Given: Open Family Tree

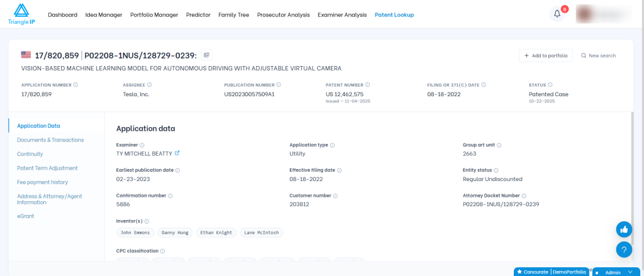Looking at the screenshot, I should (x=234, y=15).
